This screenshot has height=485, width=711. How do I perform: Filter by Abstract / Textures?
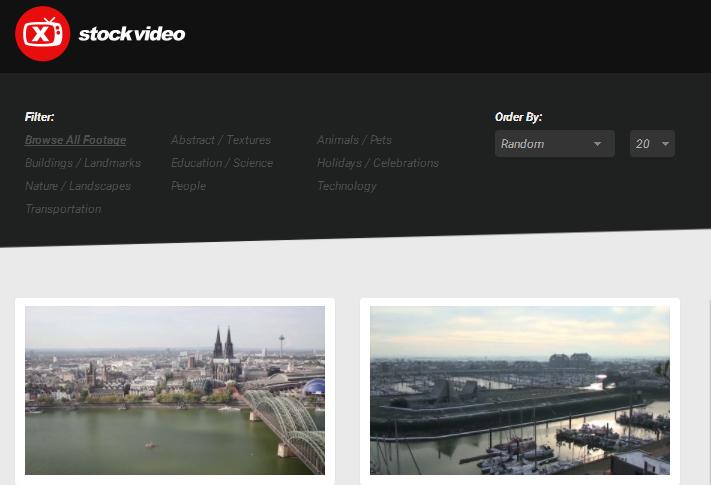pos(221,140)
